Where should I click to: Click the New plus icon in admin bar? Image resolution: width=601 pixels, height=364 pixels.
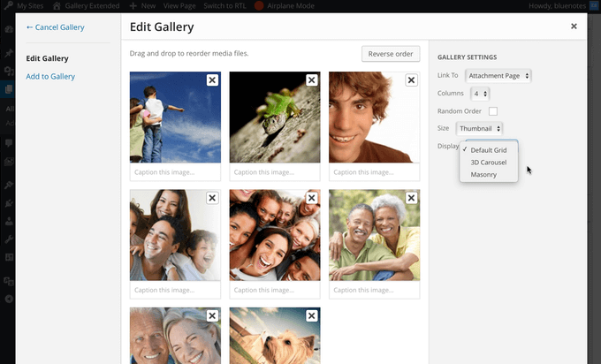pyautogui.click(x=133, y=6)
